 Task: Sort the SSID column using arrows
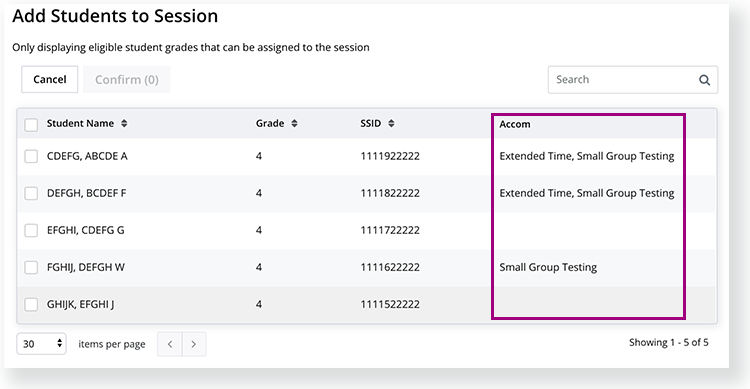(391, 123)
